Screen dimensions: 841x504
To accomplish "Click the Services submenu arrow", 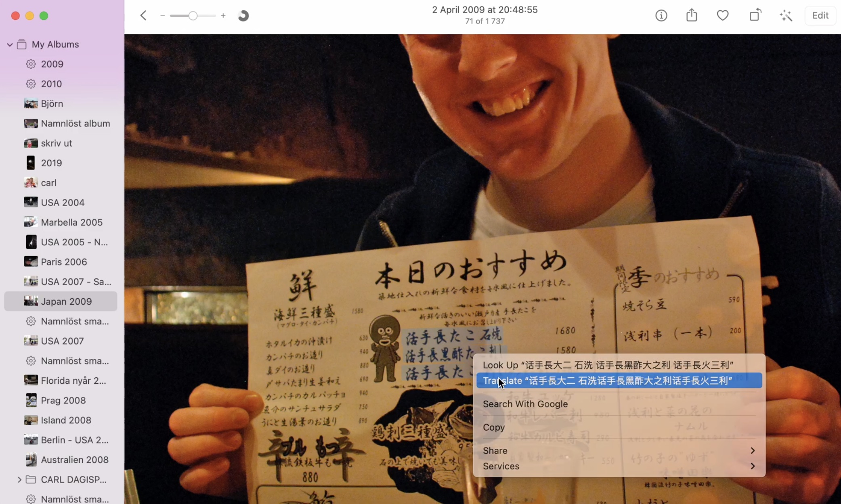I will point(753,466).
